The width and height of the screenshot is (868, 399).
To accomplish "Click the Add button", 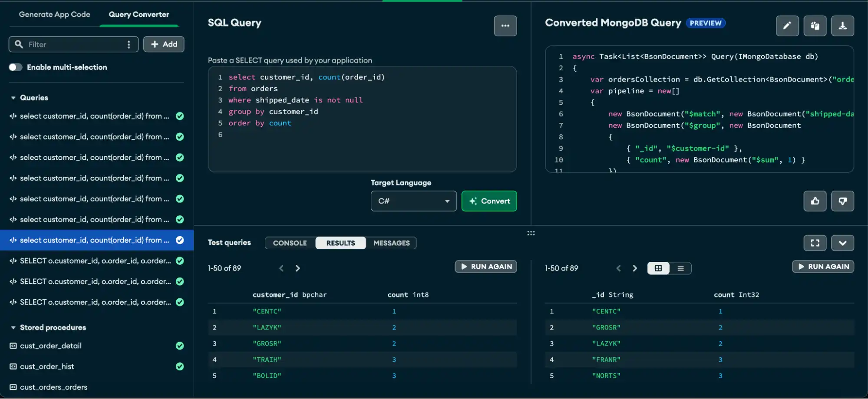I will point(164,44).
